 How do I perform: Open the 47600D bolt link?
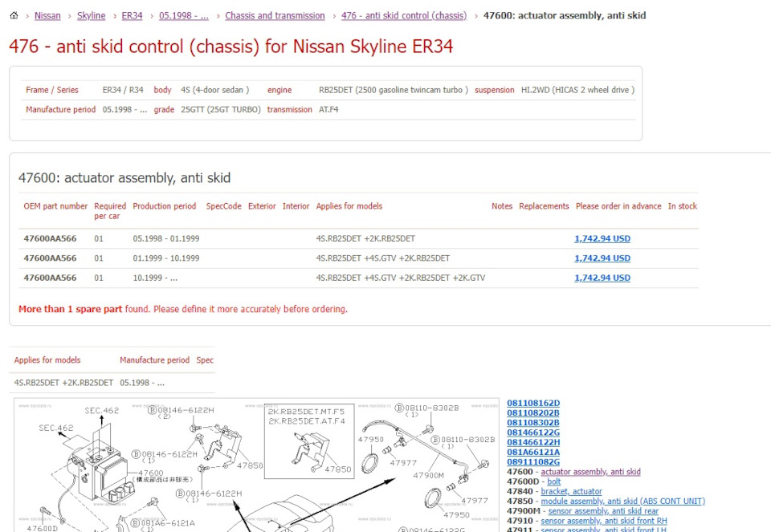coord(553,482)
